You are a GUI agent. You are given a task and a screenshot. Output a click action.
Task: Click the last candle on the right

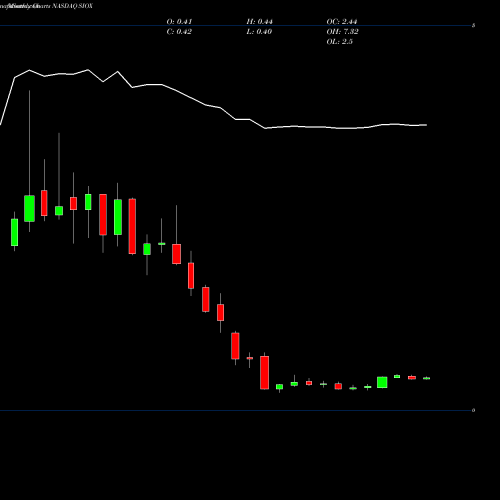click(x=427, y=378)
